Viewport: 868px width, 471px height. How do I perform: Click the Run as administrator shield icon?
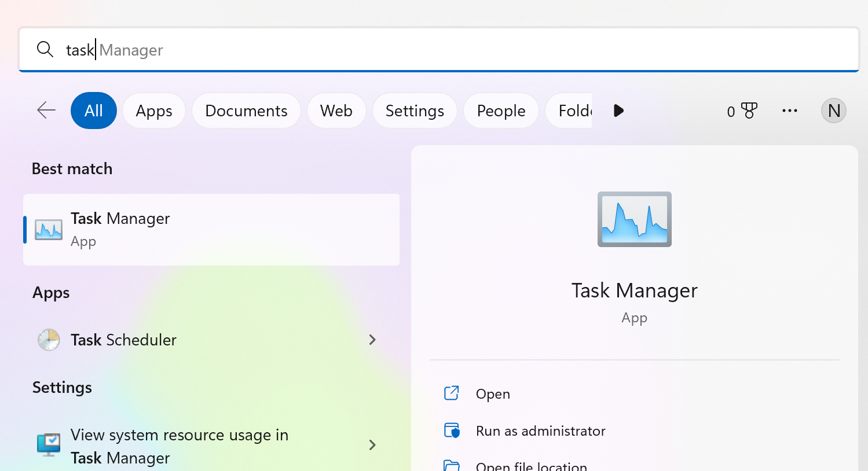point(452,430)
